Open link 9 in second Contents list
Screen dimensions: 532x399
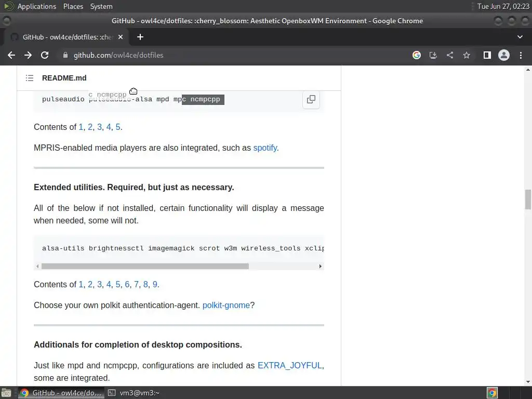155,284
